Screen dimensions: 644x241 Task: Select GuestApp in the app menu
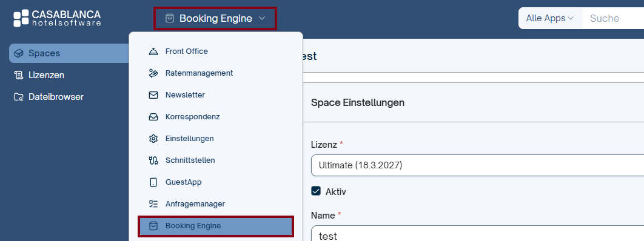coord(216,182)
